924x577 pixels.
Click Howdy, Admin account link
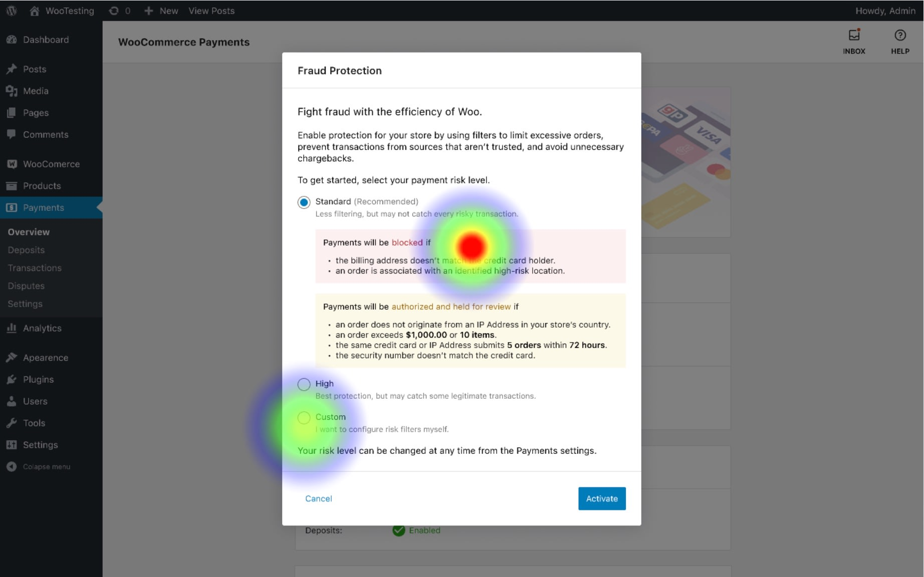coord(885,11)
